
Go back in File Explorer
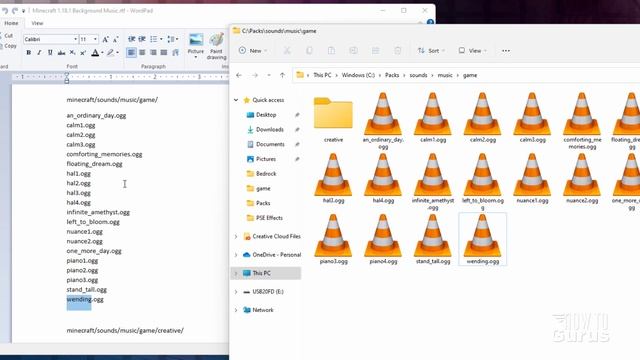pyautogui.click(x=239, y=75)
